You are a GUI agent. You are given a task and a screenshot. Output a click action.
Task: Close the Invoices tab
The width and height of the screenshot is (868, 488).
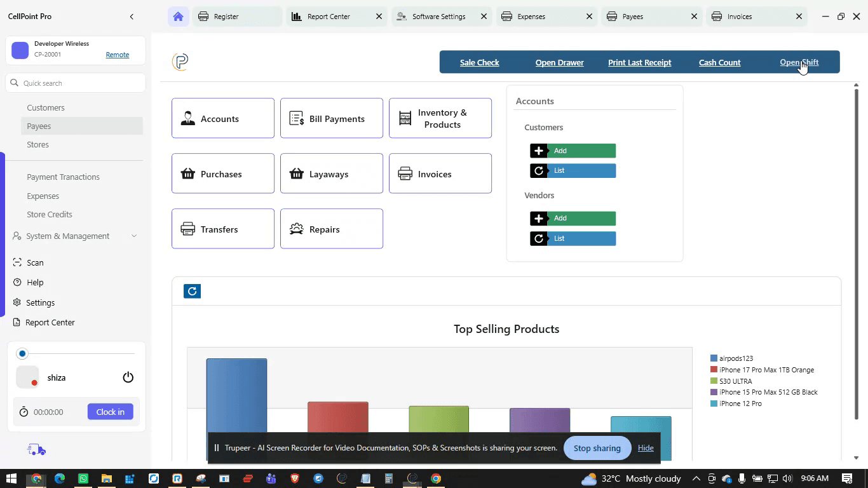[x=799, y=17]
